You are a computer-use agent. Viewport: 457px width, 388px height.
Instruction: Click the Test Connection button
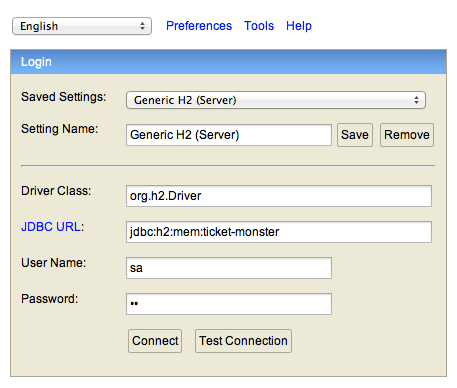pos(243,341)
